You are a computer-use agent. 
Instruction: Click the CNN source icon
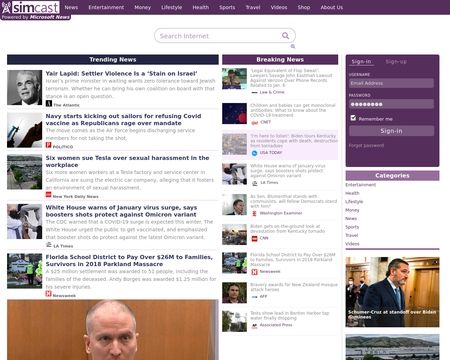point(254,238)
